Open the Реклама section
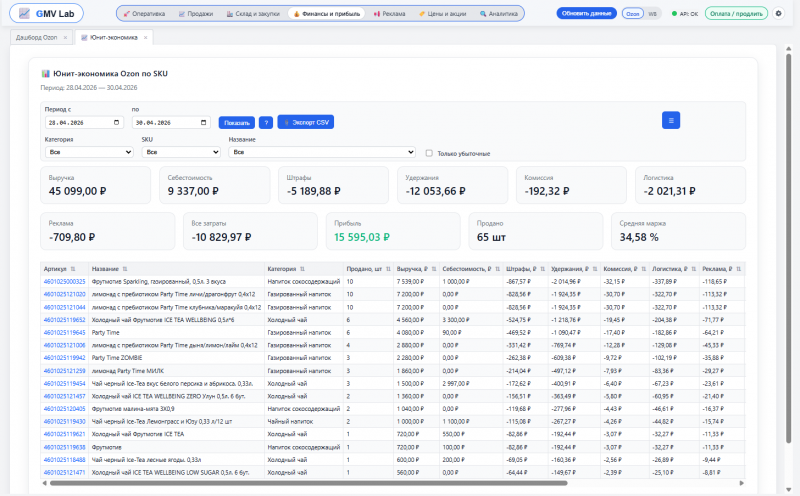The image size is (800, 496). click(x=390, y=14)
